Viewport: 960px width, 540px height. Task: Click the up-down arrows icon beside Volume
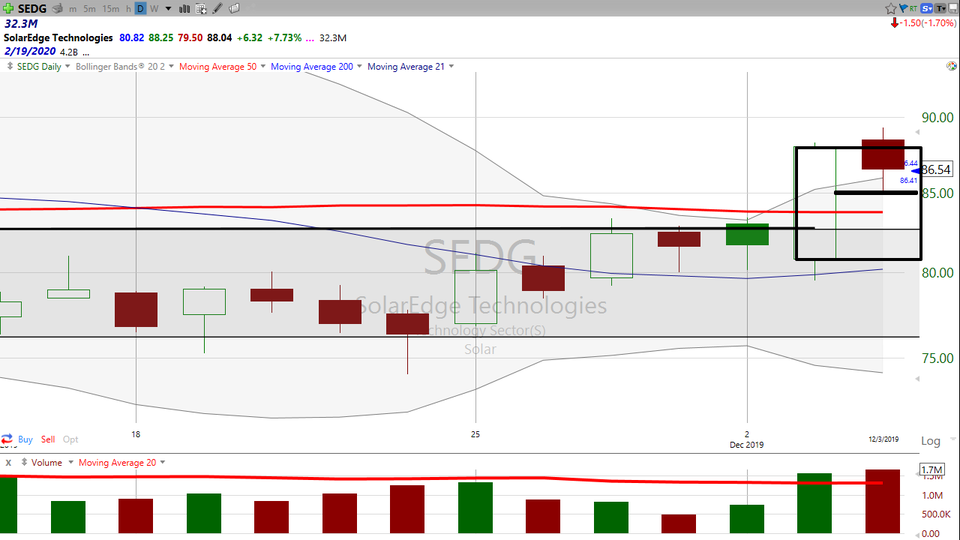coord(24,462)
